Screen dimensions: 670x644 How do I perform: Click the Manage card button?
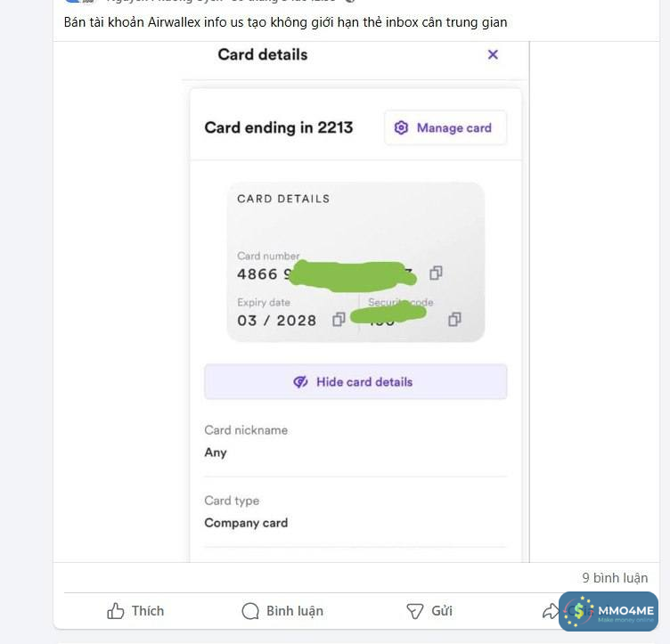(445, 127)
